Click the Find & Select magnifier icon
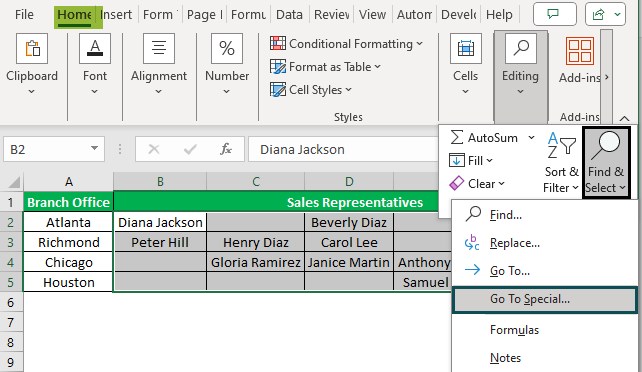642x372 pixels. 606,146
